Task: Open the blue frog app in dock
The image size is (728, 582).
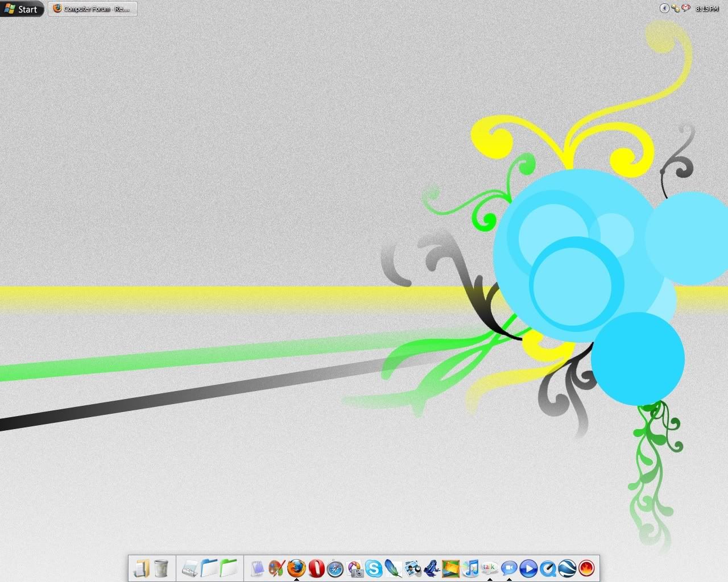Action: tap(432, 568)
